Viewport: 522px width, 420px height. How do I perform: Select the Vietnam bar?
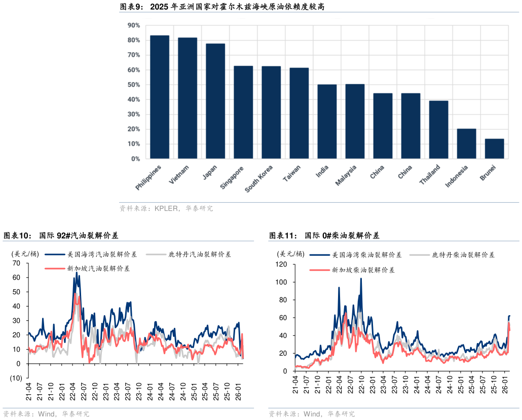[x=188, y=98]
